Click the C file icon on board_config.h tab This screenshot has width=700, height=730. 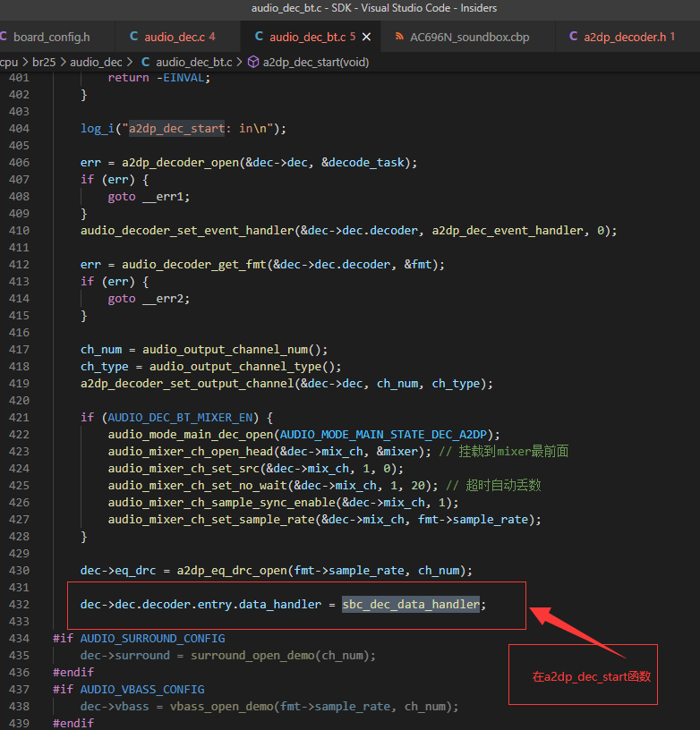tap(4, 37)
